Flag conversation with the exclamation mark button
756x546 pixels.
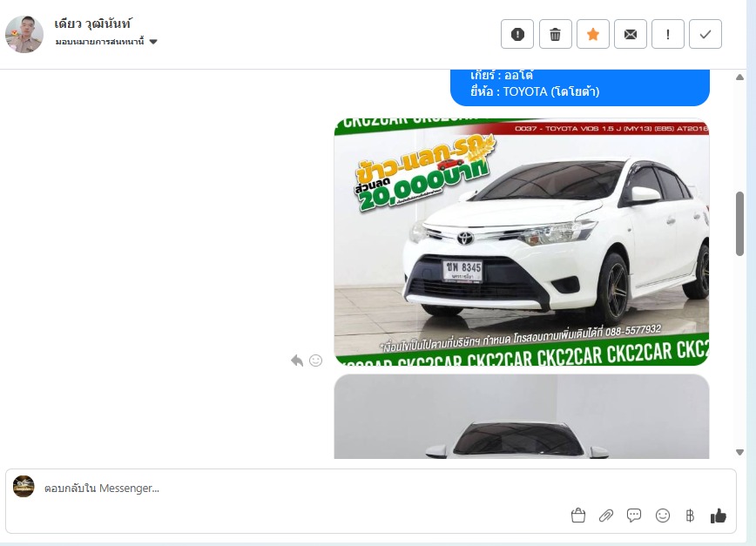[x=668, y=34]
